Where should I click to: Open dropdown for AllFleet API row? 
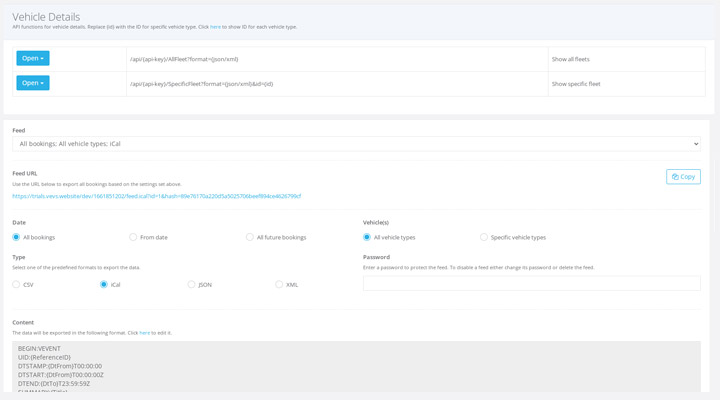[33, 58]
